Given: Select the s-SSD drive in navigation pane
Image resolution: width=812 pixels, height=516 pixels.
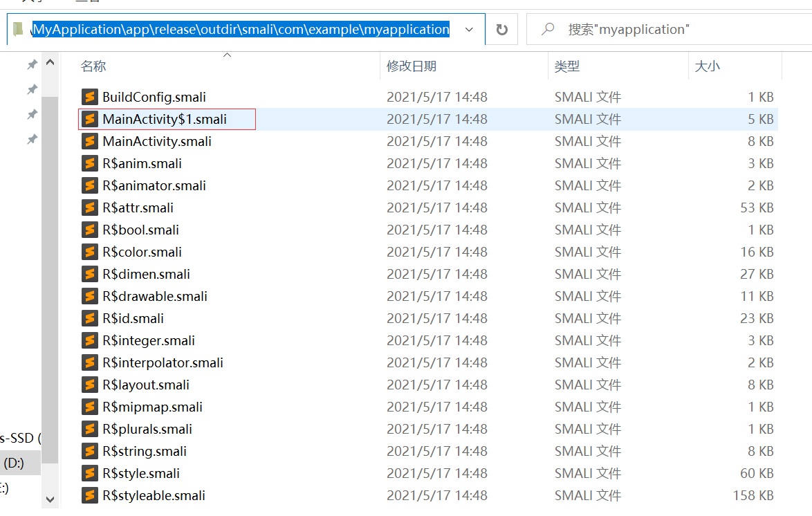Looking at the screenshot, I should click(19, 438).
